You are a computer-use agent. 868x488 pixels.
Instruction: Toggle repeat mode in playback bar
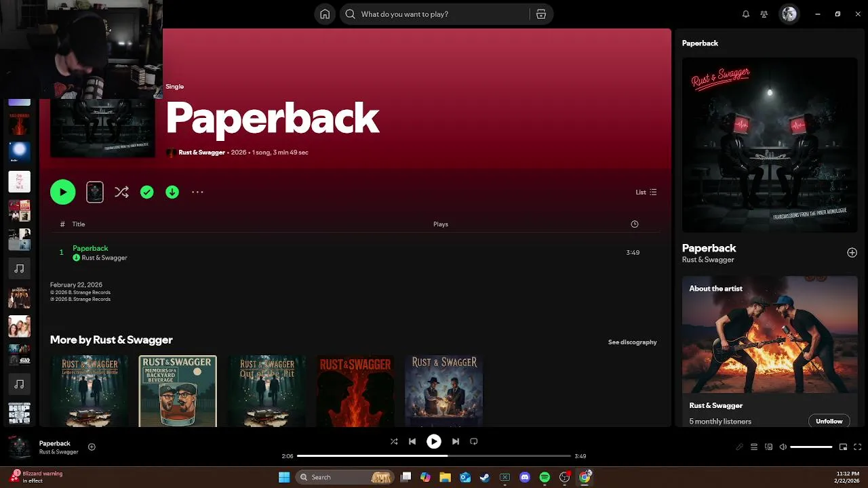(474, 441)
